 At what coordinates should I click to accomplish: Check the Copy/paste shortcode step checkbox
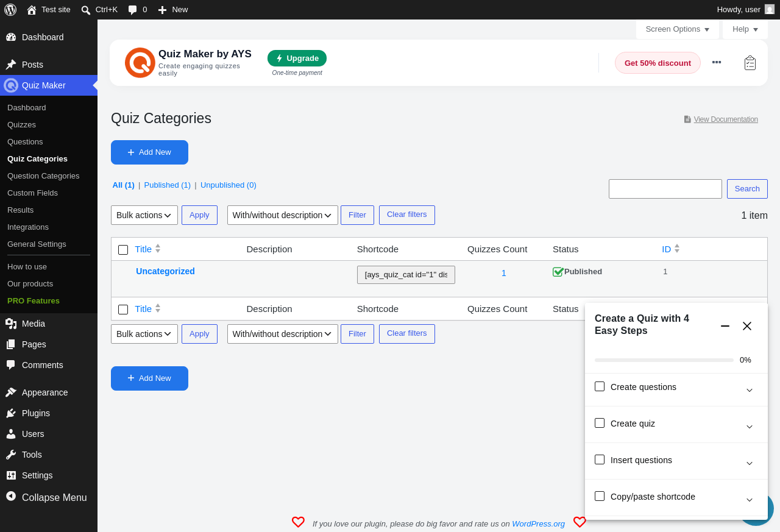(600, 496)
